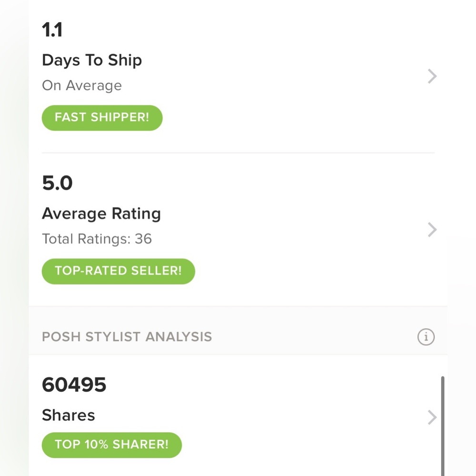This screenshot has height=476, width=476.
Task: Click the vertical scrollbar near Shares
Action: 443,419
